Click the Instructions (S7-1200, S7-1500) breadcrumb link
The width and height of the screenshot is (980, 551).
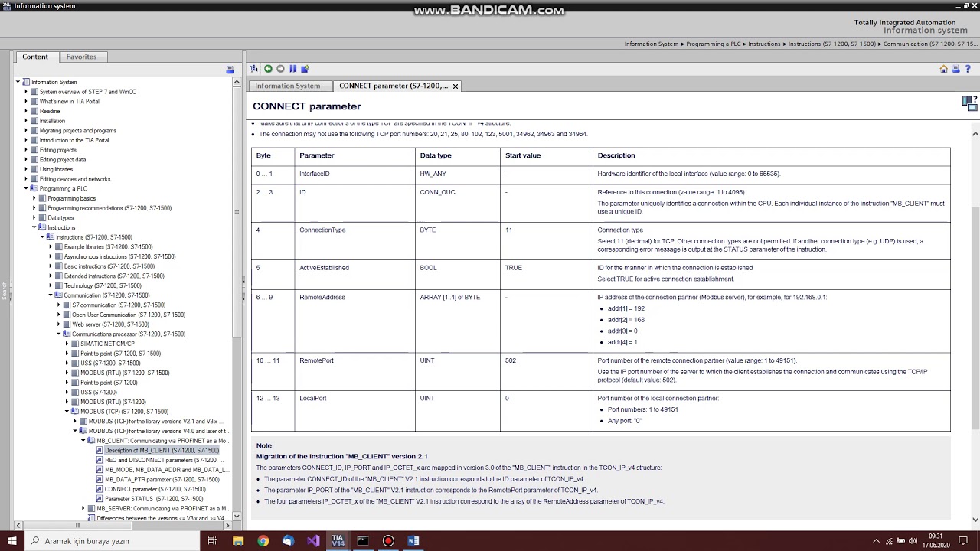[x=833, y=44]
